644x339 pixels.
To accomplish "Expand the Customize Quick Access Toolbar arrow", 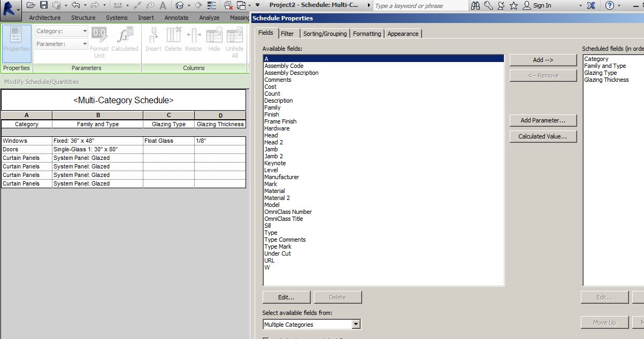I will (x=258, y=5).
